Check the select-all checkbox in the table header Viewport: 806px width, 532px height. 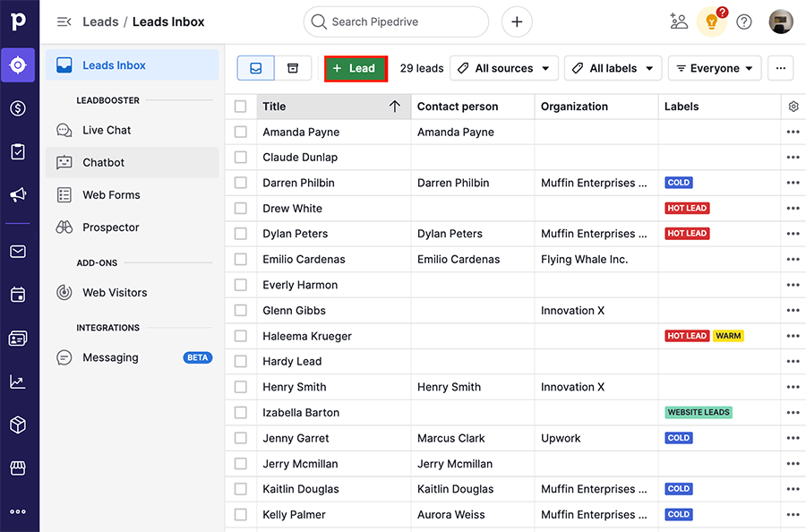point(240,106)
